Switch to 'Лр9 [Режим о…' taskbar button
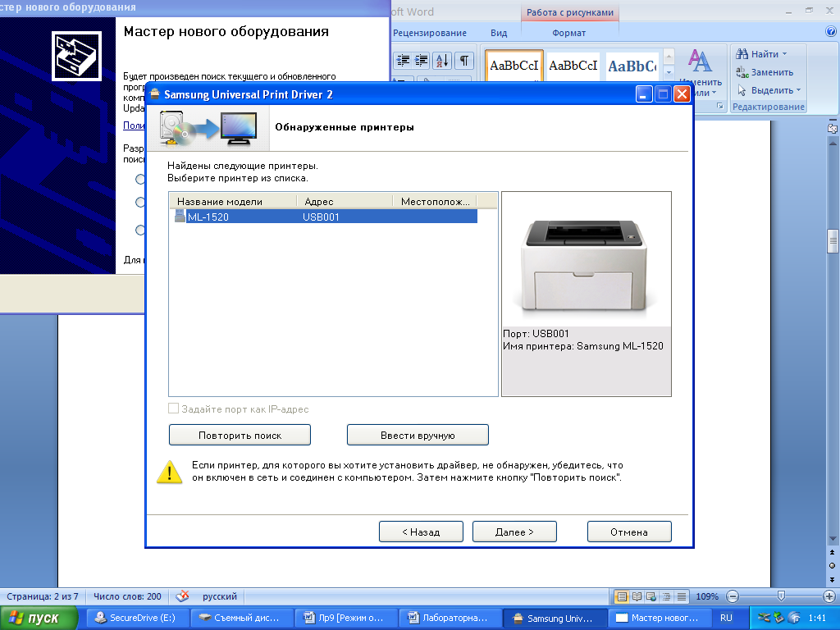This screenshot has height=630, width=840. (345, 618)
